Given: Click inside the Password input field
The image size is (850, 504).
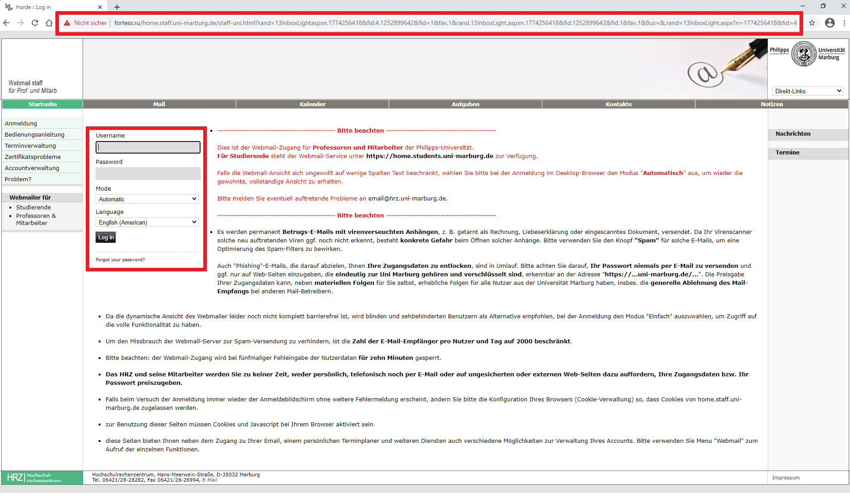Looking at the screenshot, I should 148,174.
